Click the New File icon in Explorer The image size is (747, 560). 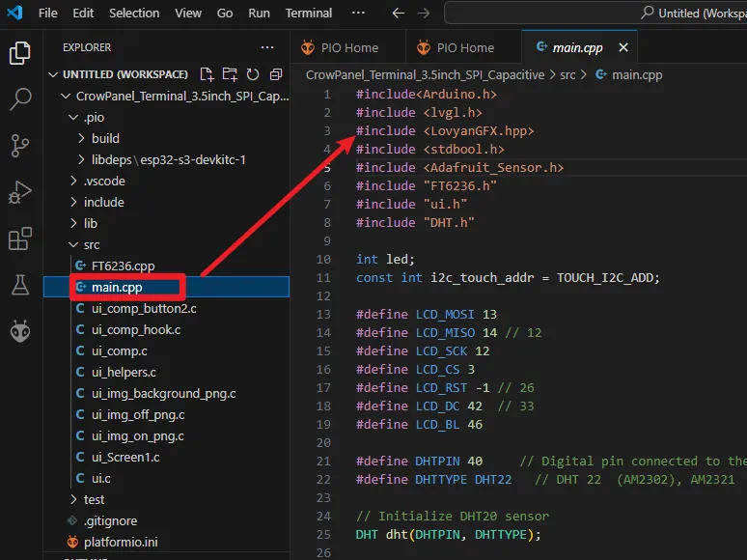pos(207,74)
